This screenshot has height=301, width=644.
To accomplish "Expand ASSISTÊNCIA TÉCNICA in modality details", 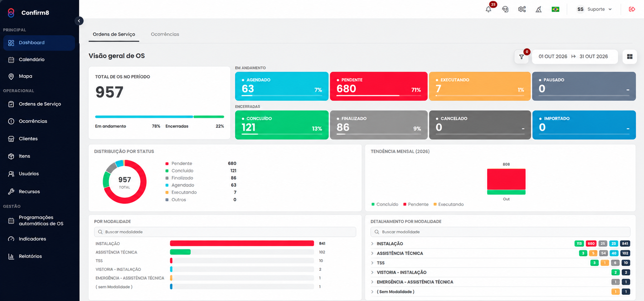I will tap(372, 253).
